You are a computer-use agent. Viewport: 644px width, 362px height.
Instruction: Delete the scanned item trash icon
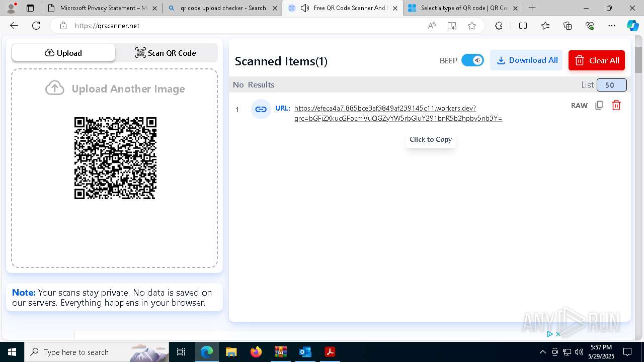click(x=616, y=105)
